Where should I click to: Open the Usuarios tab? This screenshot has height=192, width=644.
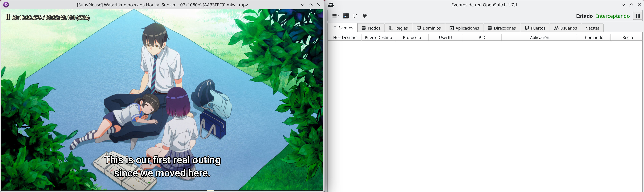click(x=565, y=28)
